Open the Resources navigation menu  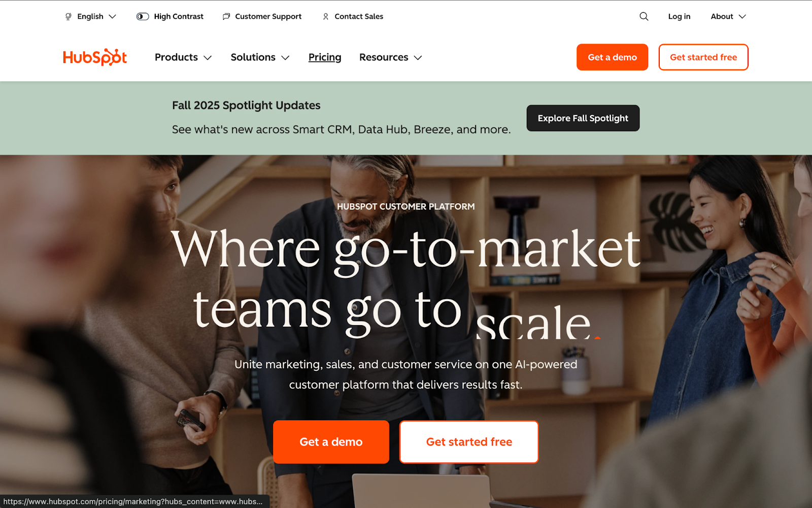(390, 57)
